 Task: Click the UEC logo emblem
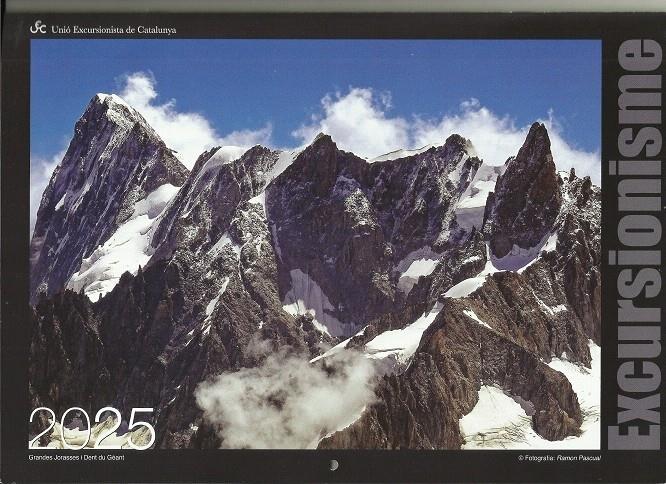(x=38, y=28)
